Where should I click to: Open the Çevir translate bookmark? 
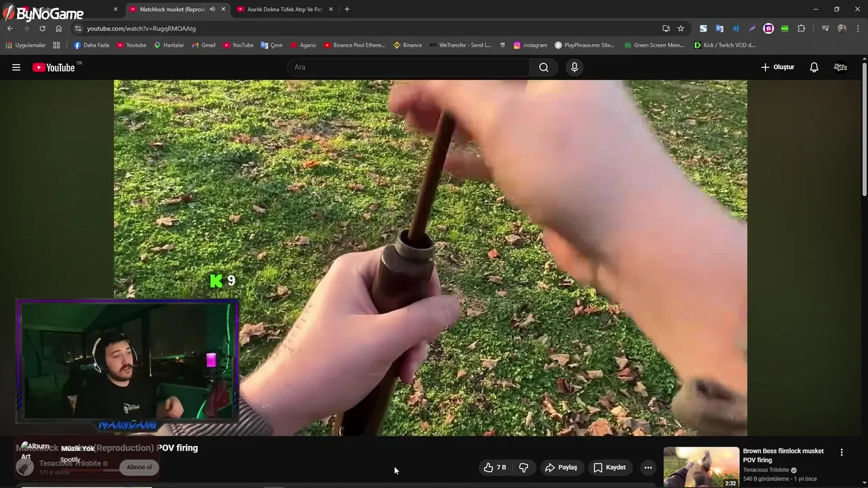click(x=272, y=45)
